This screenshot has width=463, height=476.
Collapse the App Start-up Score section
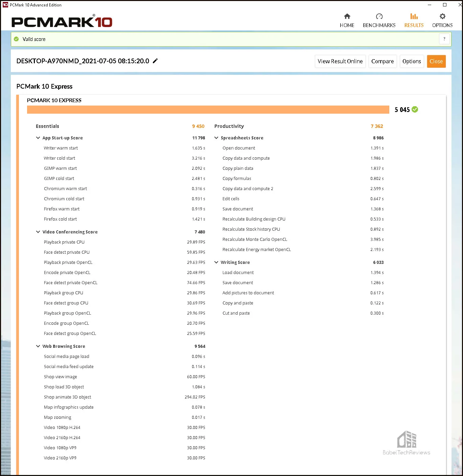(x=38, y=138)
